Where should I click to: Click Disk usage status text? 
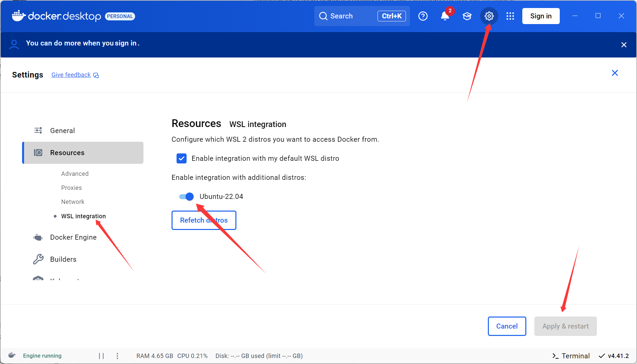[259, 356]
